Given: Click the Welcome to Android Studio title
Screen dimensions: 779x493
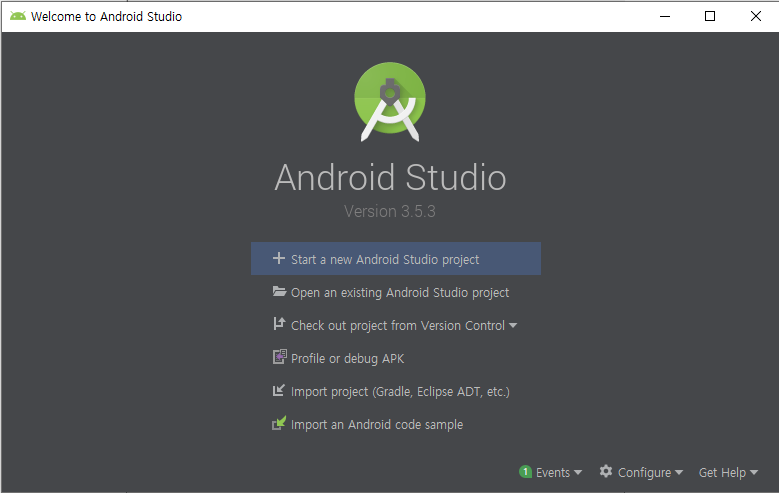Looking at the screenshot, I should (106, 16).
